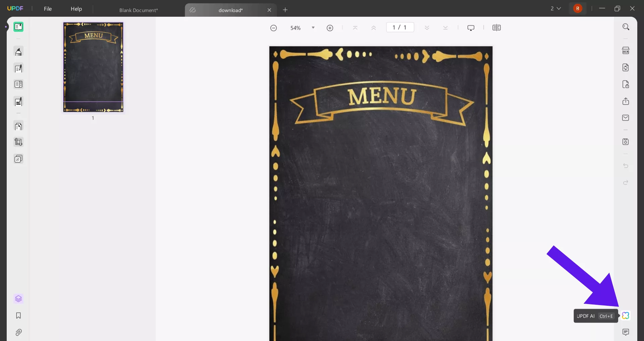The height and width of the screenshot is (341, 644).
Task: Add a new tab
Action: click(285, 10)
